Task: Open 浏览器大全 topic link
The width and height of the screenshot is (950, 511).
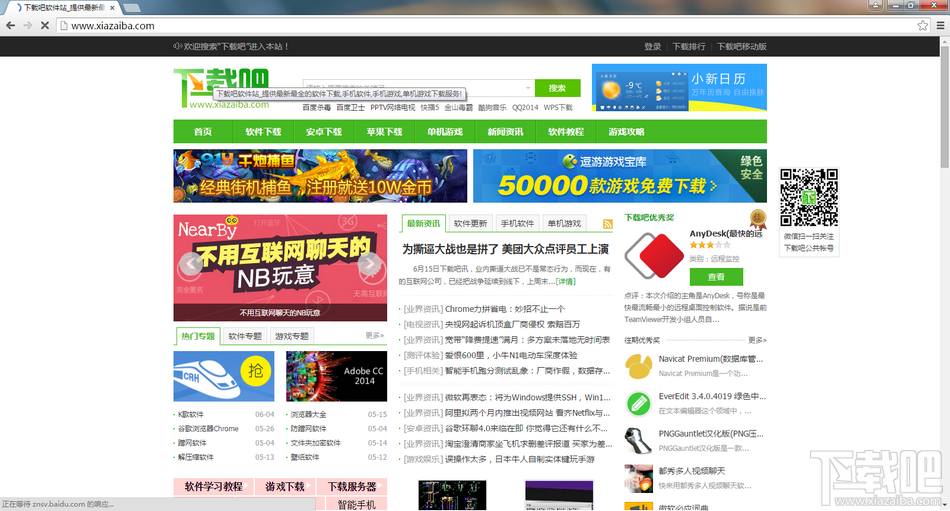Action: pyautogui.click(x=308, y=415)
